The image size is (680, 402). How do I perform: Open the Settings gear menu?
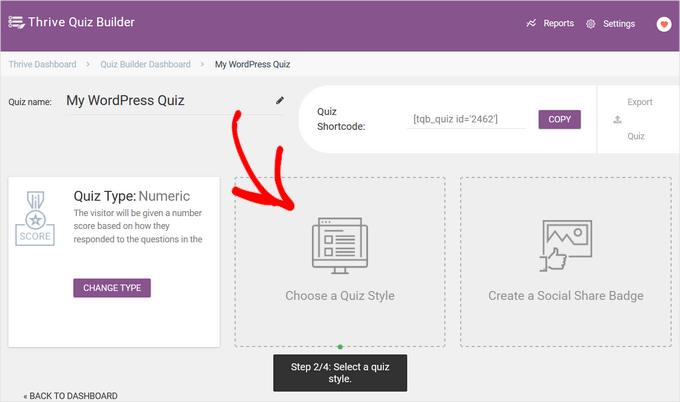point(610,23)
